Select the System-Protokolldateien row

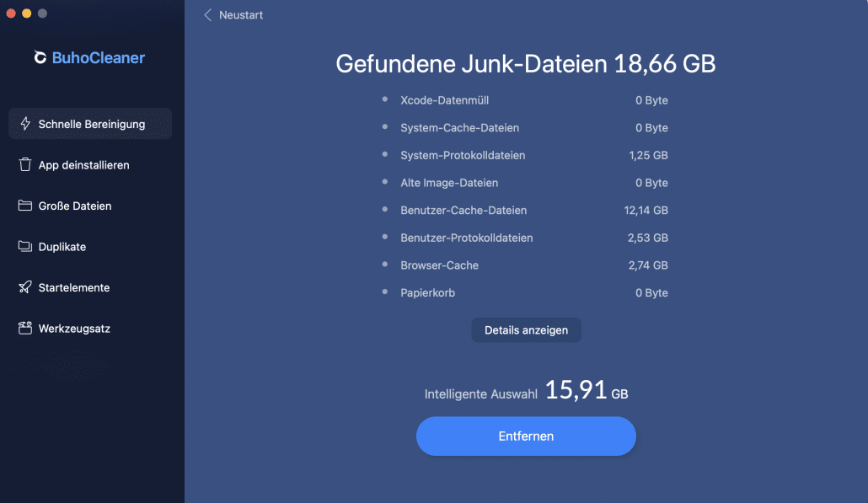coord(463,155)
